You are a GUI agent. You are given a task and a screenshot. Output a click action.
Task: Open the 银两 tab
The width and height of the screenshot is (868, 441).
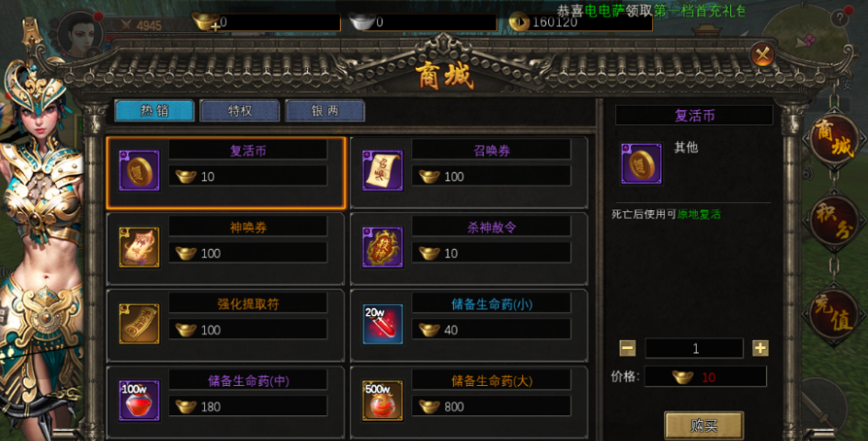[325, 110]
